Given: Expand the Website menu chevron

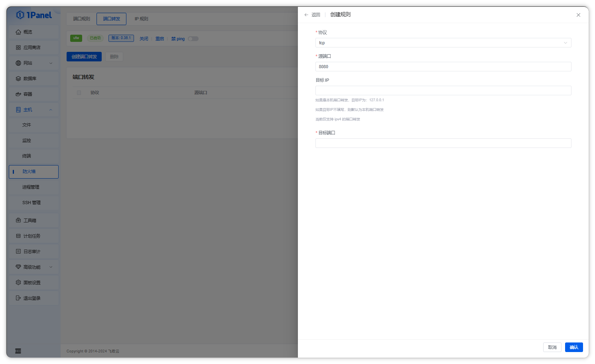Looking at the screenshot, I should point(51,63).
